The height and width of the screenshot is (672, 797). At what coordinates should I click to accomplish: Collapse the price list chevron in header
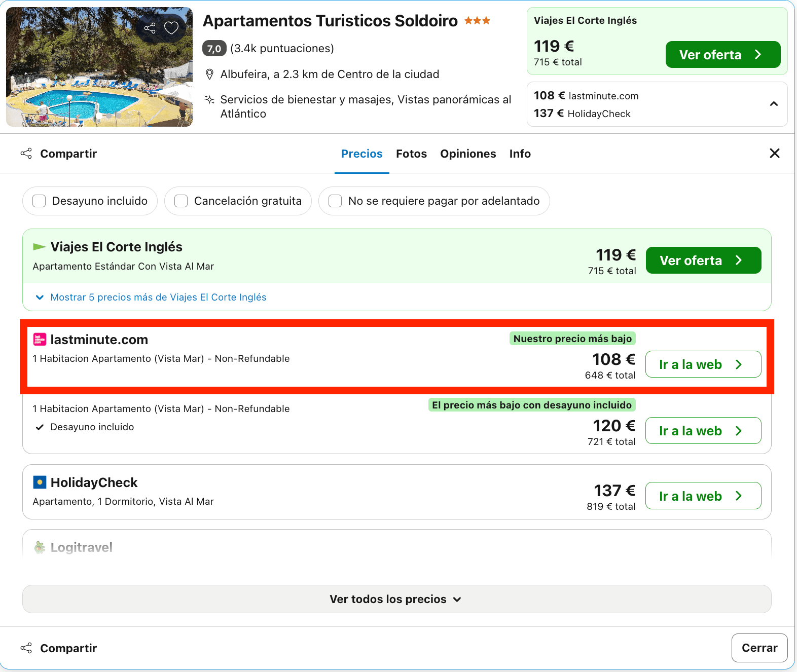(x=774, y=104)
